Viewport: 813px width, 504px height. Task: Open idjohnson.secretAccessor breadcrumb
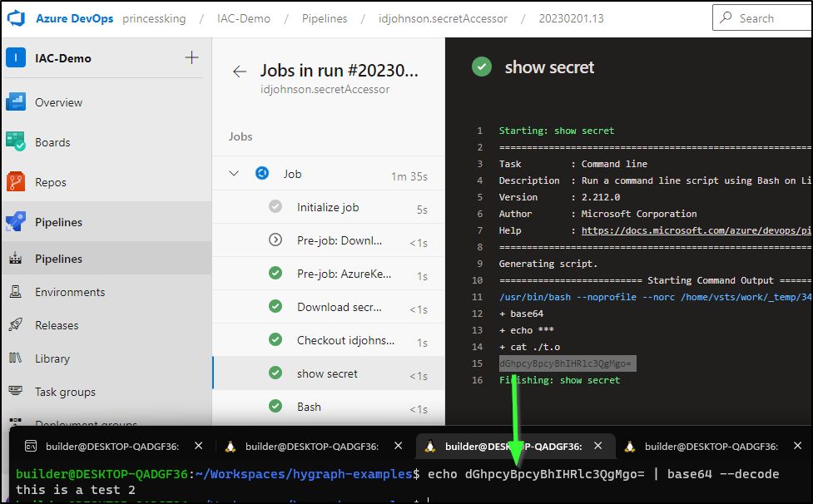click(443, 18)
